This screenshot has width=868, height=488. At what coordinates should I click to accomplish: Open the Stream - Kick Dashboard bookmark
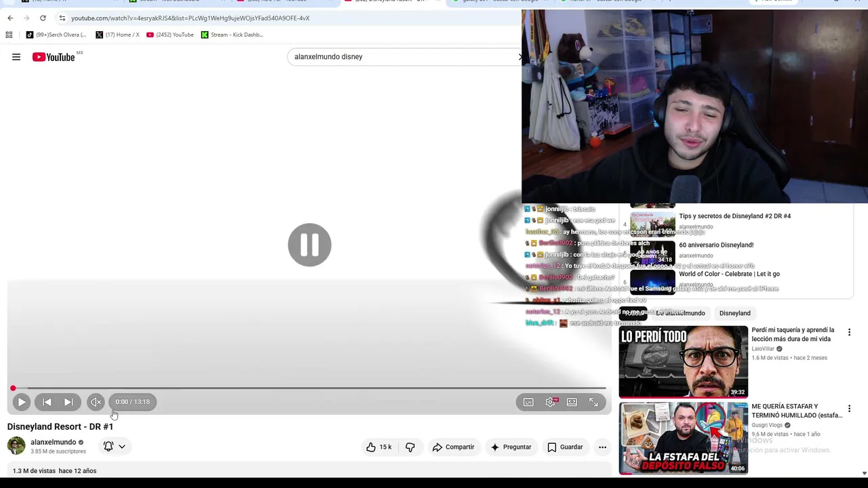(232, 35)
